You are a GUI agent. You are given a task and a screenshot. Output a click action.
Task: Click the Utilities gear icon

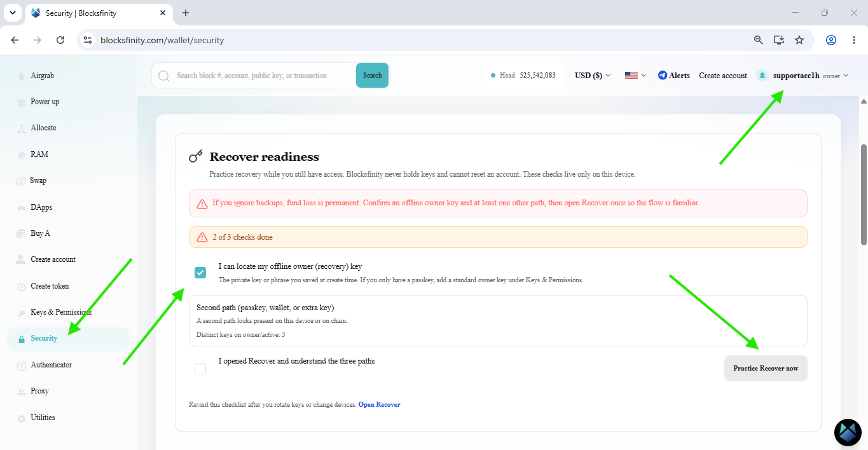[22, 418]
